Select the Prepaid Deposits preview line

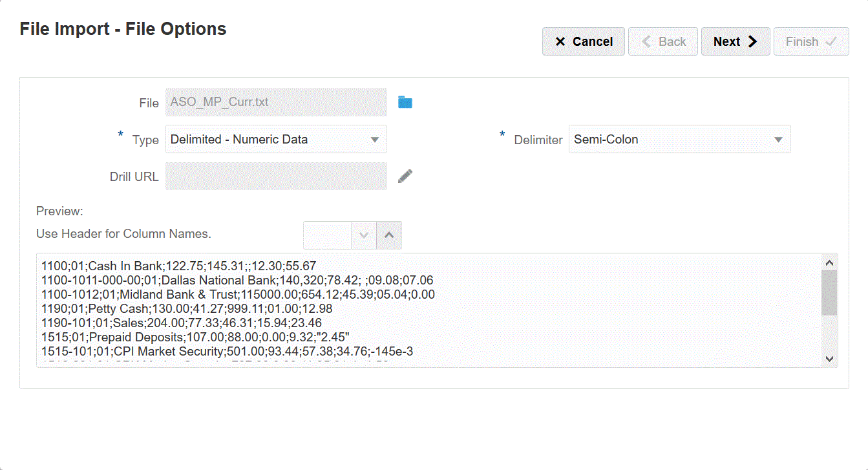[x=195, y=337]
